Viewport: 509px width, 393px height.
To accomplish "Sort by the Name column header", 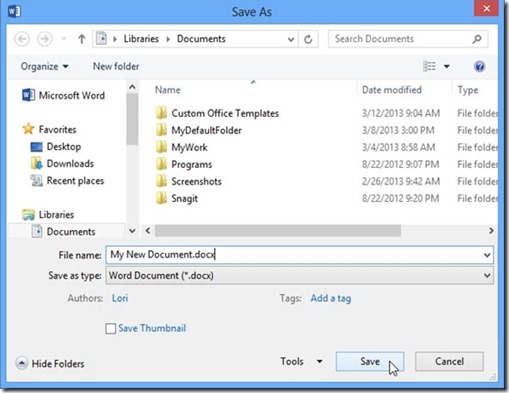I will point(168,90).
